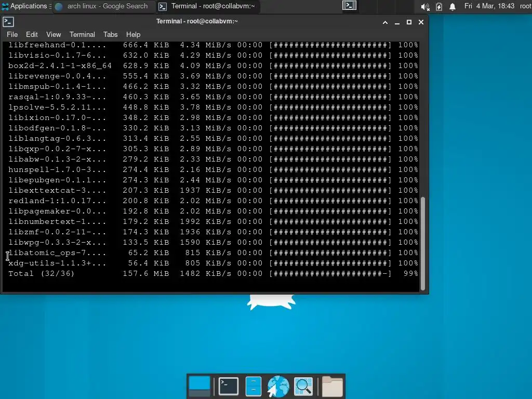
Task: Click the lpsolve-5.5.2.11... package name
Action: tap(57, 107)
